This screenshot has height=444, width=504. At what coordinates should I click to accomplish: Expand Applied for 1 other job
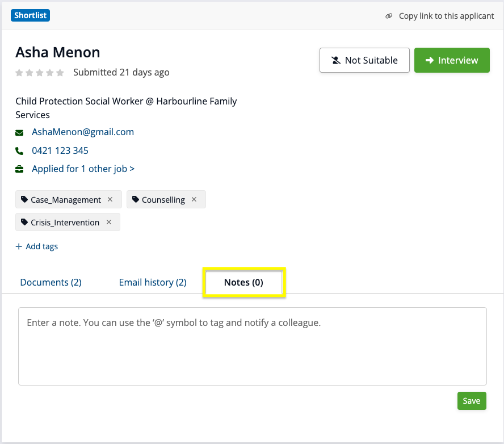coord(83,169)
